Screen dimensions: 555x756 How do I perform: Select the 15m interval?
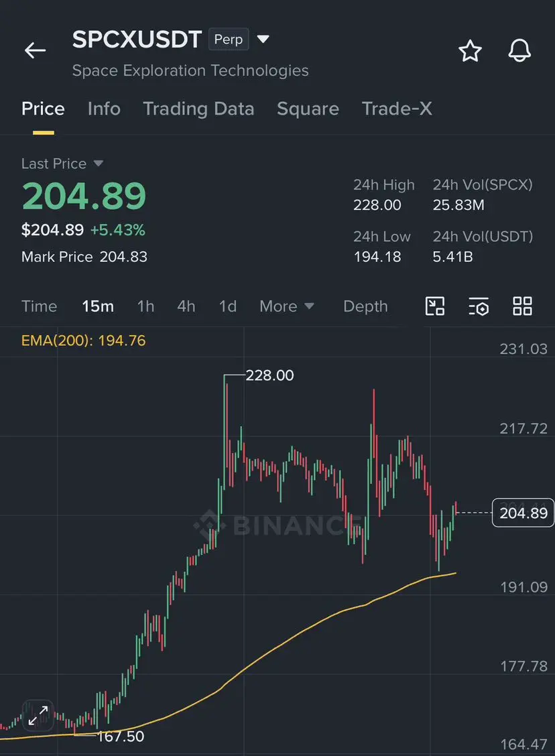[98, 306]
